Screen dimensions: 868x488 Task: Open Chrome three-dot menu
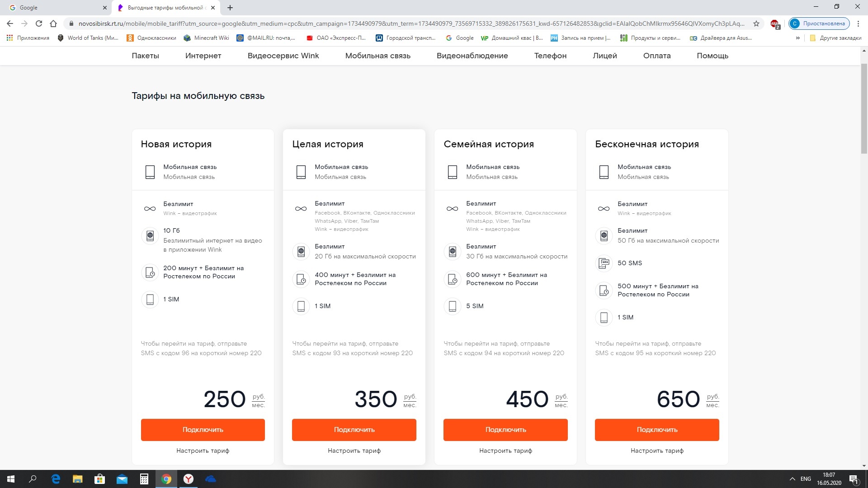coord(858,23)
